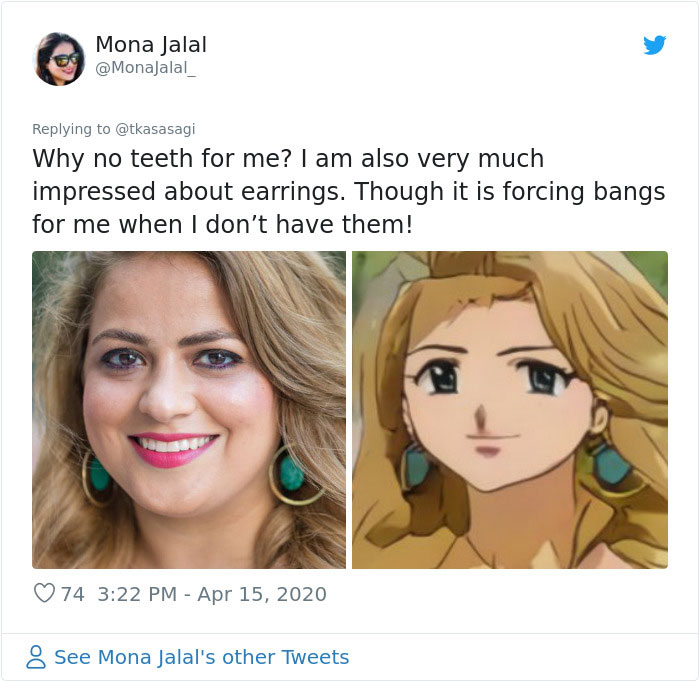This screenshot has height=682, width=700.
Task: Click the Apr 15, 2020 date
Action: (262, 594)
